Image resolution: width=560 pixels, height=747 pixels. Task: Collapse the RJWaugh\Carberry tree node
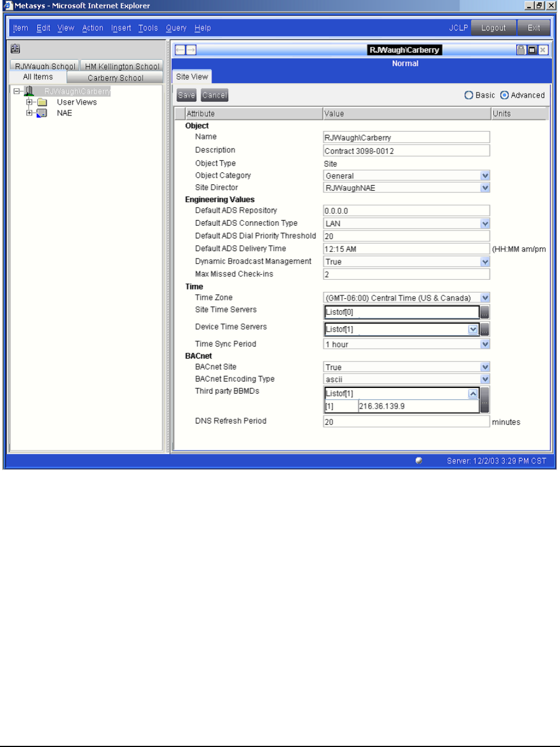pos(17,91)
